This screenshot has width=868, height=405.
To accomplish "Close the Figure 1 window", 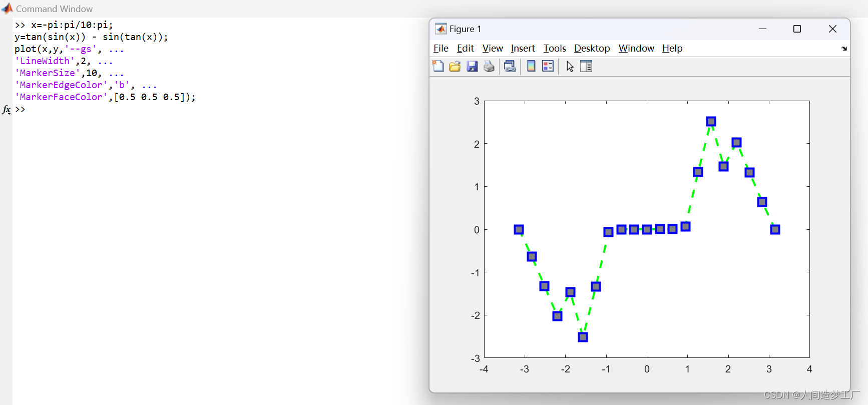I will 832,29.
